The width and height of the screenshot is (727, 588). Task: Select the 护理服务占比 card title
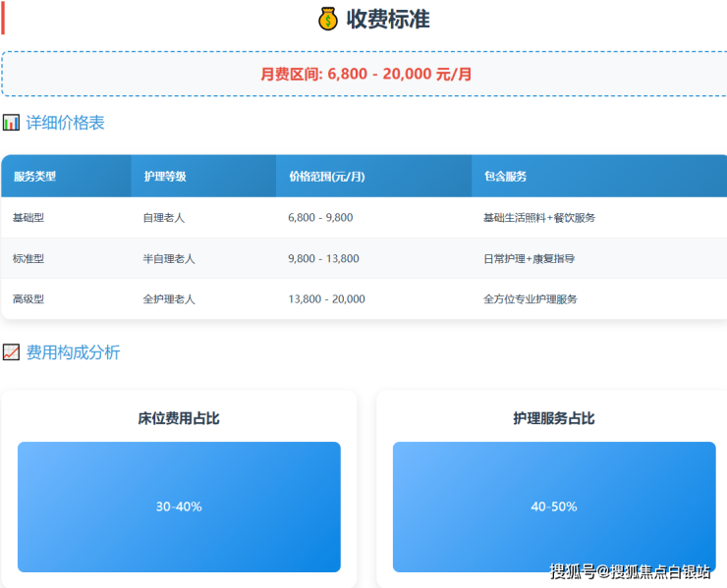(x=554, y=419)
